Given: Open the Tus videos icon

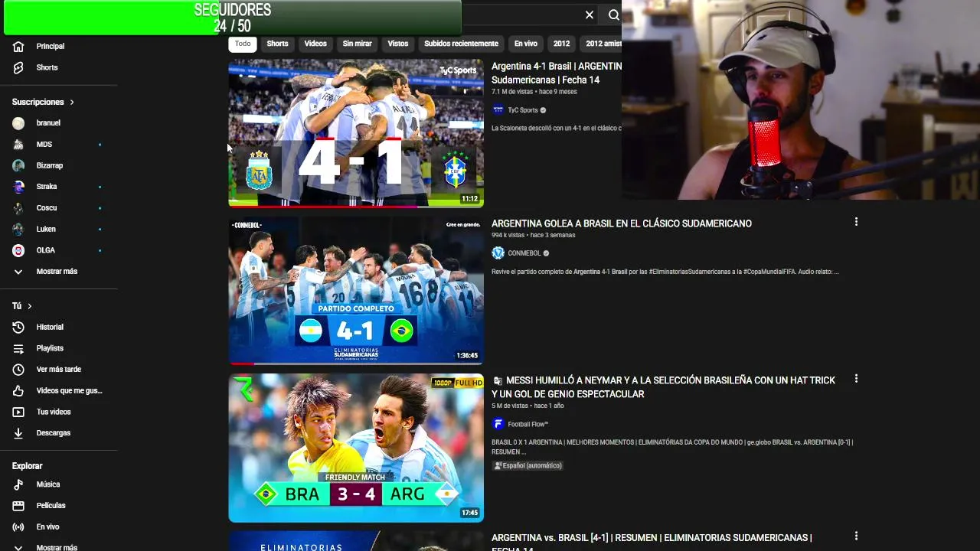Looking at the screenshot, I should pos(18,412).
